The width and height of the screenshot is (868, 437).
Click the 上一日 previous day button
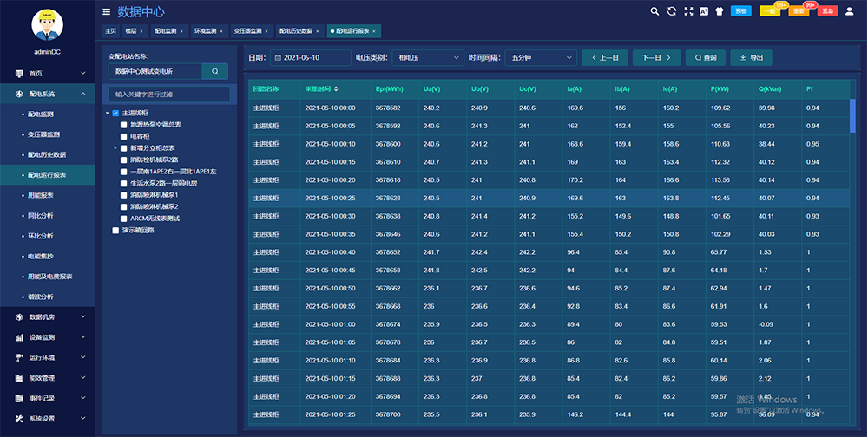pyautogui.click(x=605, y=58)
